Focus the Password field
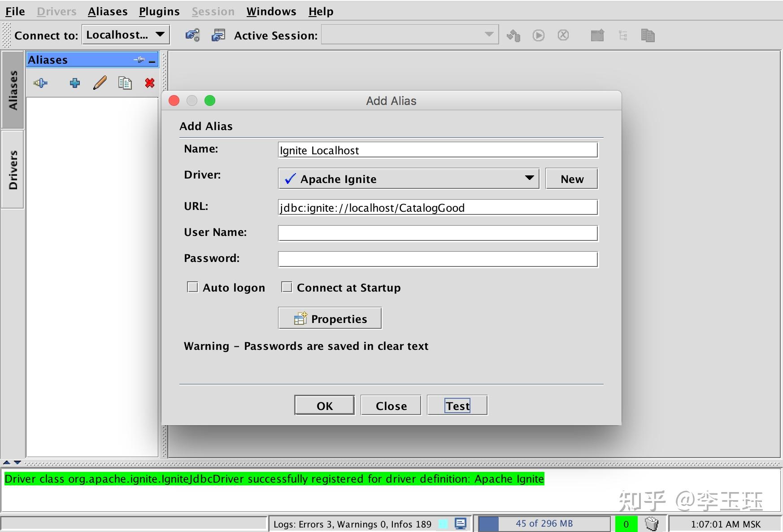This screenshot has width=783, height=532. pos(438,259)
